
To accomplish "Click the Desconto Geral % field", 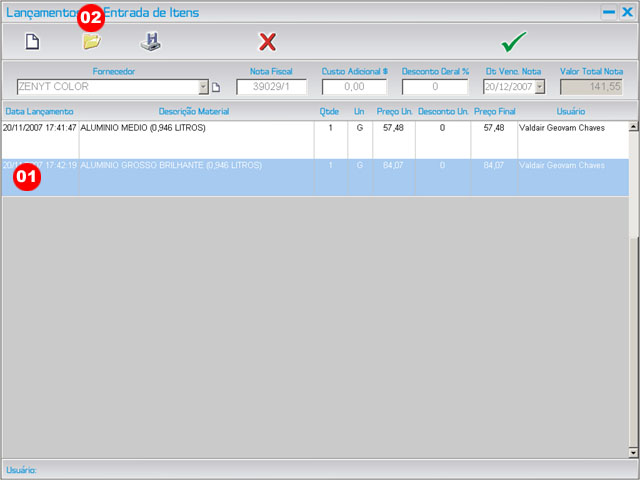I will pyautogui.click(x=434, y=87).
